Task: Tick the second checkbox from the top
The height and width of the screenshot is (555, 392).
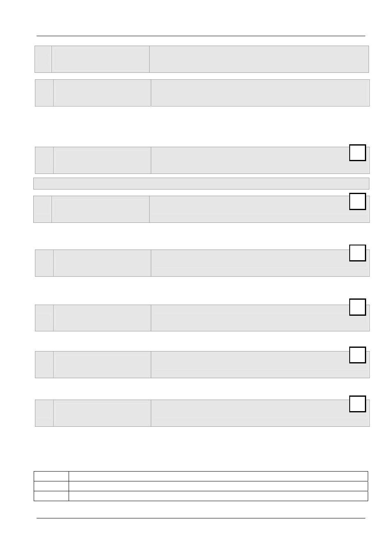Action: click(357, 201)
